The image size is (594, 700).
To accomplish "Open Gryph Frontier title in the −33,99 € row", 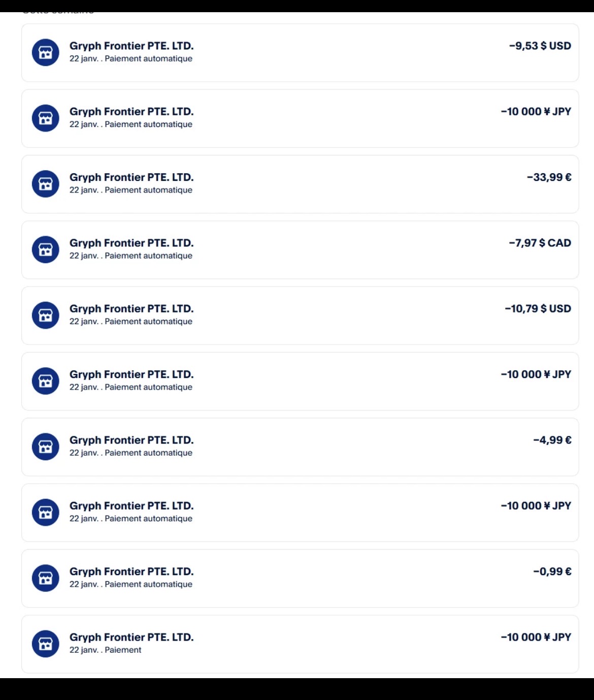I will click(131, 177).
